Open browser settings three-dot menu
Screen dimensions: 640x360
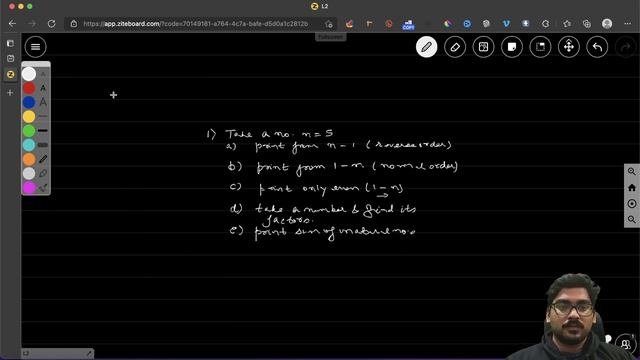point(627,24)
